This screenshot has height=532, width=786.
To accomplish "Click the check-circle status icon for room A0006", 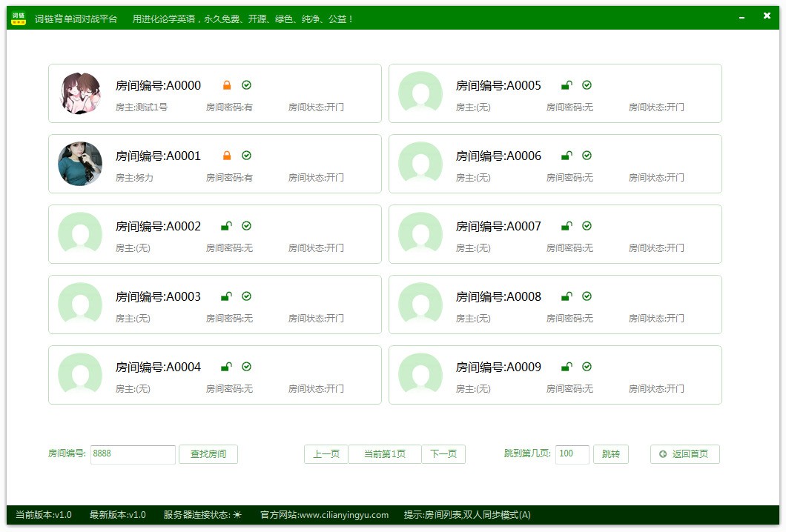I will [x=587, y=156].
